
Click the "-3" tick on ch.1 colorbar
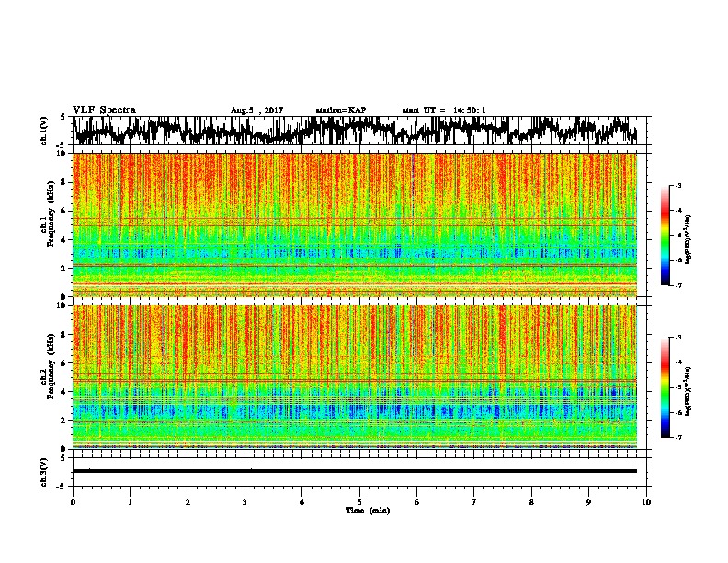point(678,185)
